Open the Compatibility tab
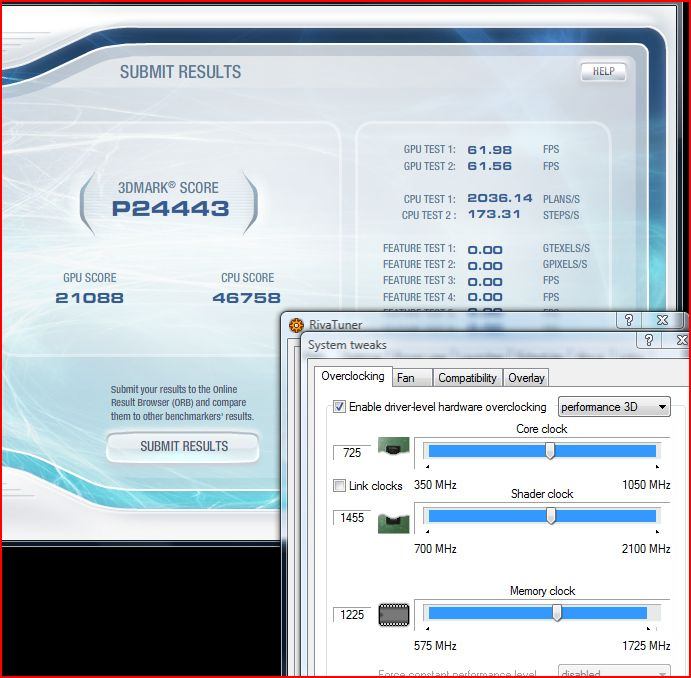This screenshot has width=691, height=678. pyautogui.click(x=467, y=378)
